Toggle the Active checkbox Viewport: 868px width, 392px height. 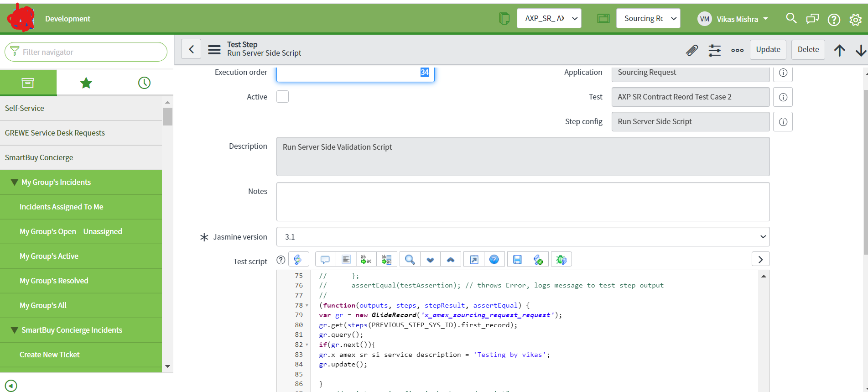pos(282,96)
